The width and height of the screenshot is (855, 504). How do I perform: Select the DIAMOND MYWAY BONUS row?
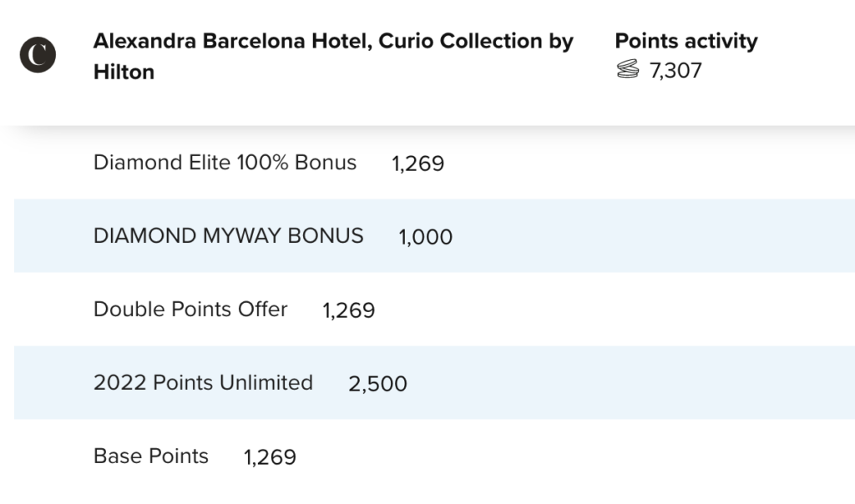pos(434,235)
